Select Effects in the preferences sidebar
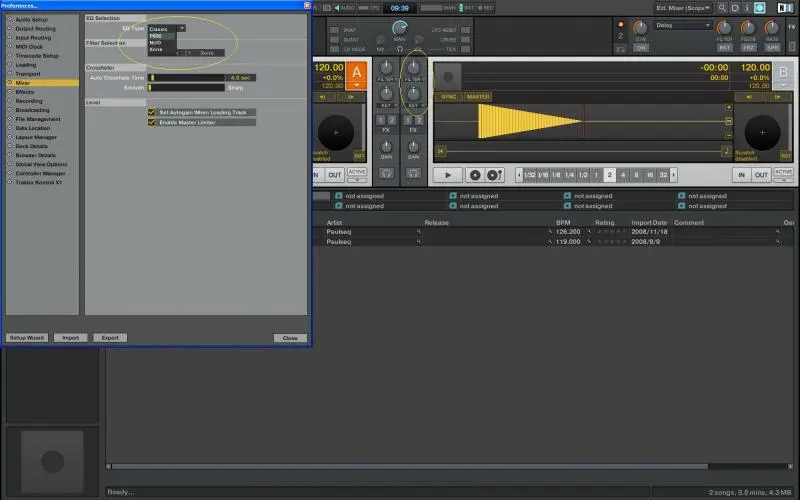This screenshot has height=500, width=800. 26,91
